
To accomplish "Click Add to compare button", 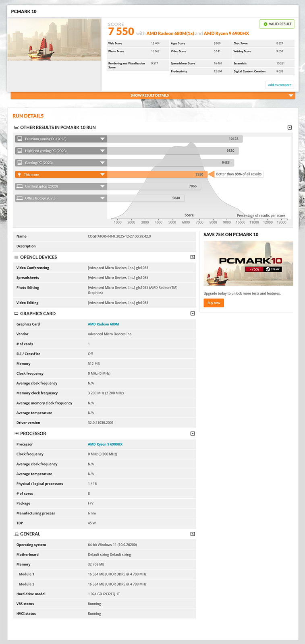I will coord(280,85).
